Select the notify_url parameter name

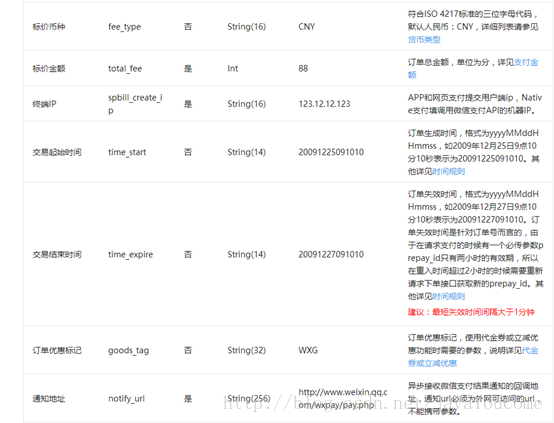pyautogui.click(x=126, y=399)
